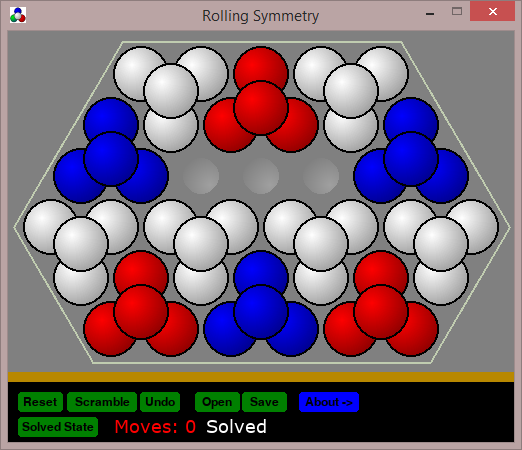This screenshot has width=522, height=450.
Task: Select the blue ball cluster at bottom center
Action: [261, 312]
